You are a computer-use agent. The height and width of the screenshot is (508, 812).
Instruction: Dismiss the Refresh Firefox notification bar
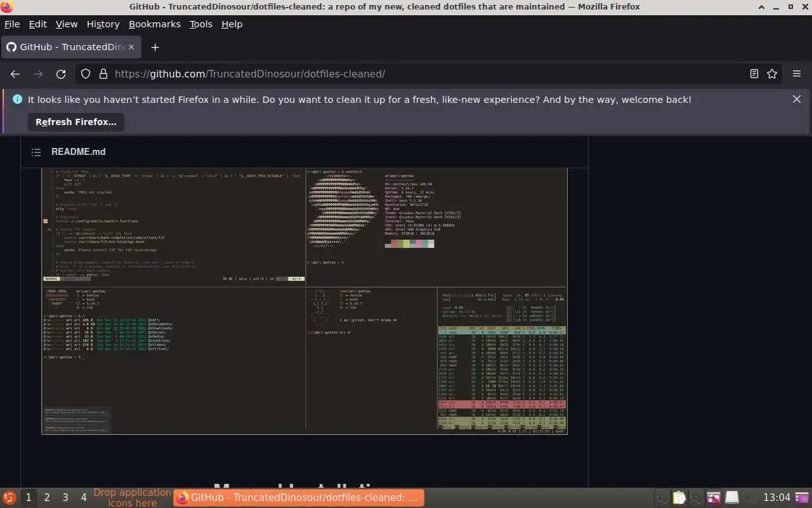(797, 99)
